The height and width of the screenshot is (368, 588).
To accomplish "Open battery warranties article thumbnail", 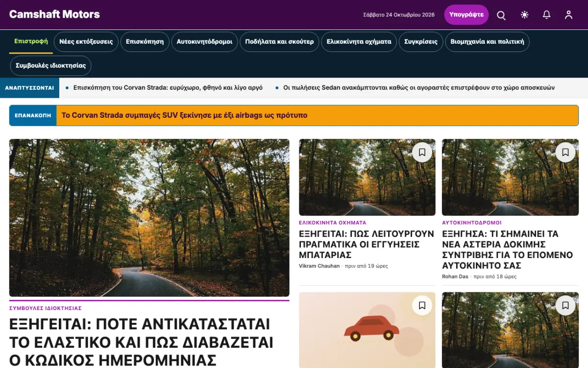I will [x=367, y=177].
